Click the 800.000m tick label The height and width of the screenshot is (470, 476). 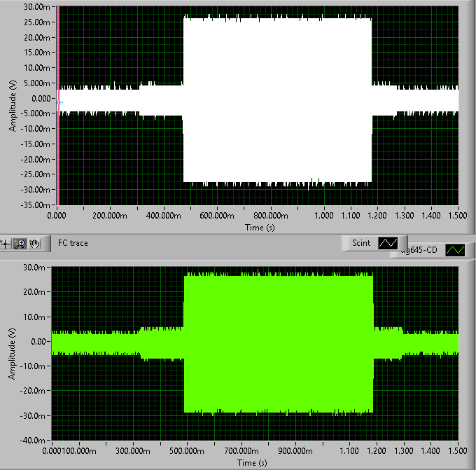(x=271, y=216)
